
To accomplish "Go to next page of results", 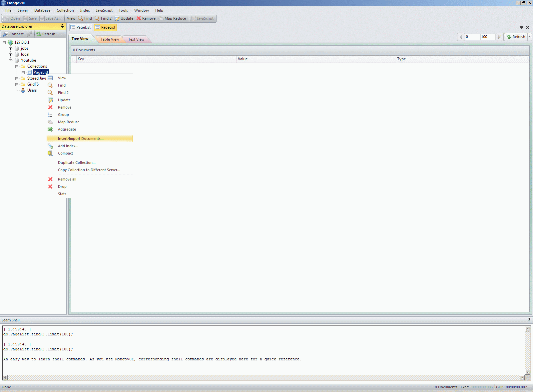I will coord(499,37).
